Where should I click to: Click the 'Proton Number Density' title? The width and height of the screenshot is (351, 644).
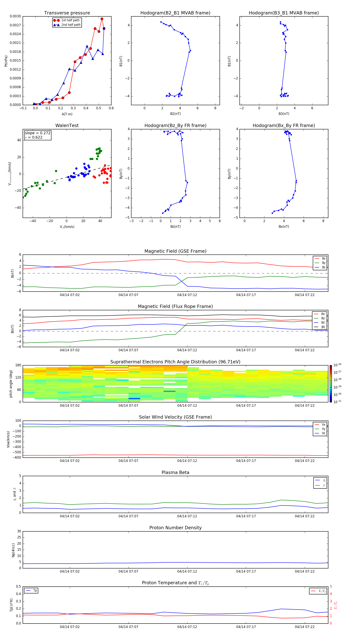pos(175,528)
